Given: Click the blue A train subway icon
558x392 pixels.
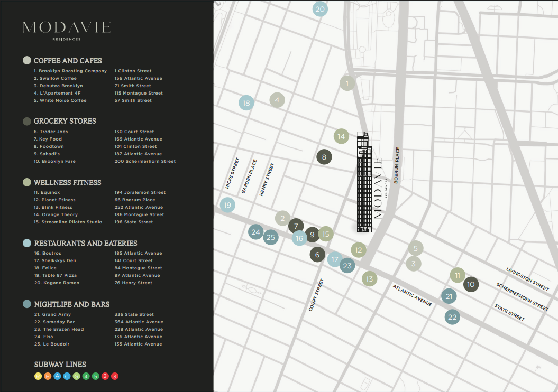Looking at the screenshot, I should tap(57, 376).
